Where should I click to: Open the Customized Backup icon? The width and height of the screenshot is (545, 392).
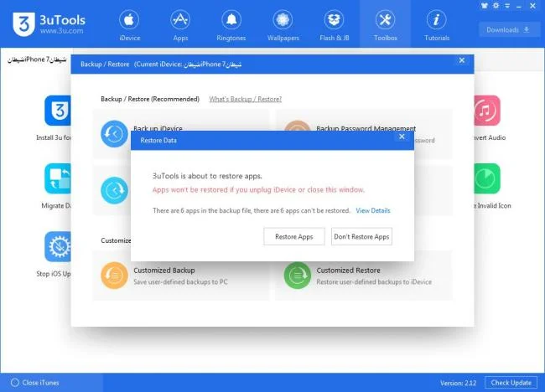coord(114,276)
